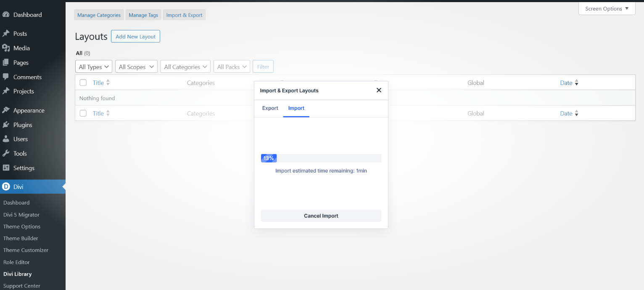
Task: Sort by bottom Title column header
Action: coord(98,113)
